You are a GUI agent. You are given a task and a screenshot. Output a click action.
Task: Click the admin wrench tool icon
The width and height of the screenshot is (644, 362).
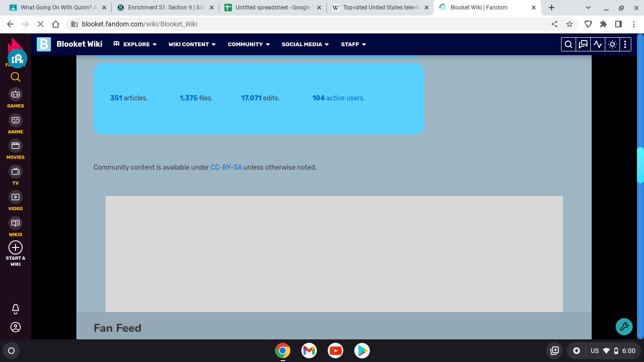[x=624, y=326]
